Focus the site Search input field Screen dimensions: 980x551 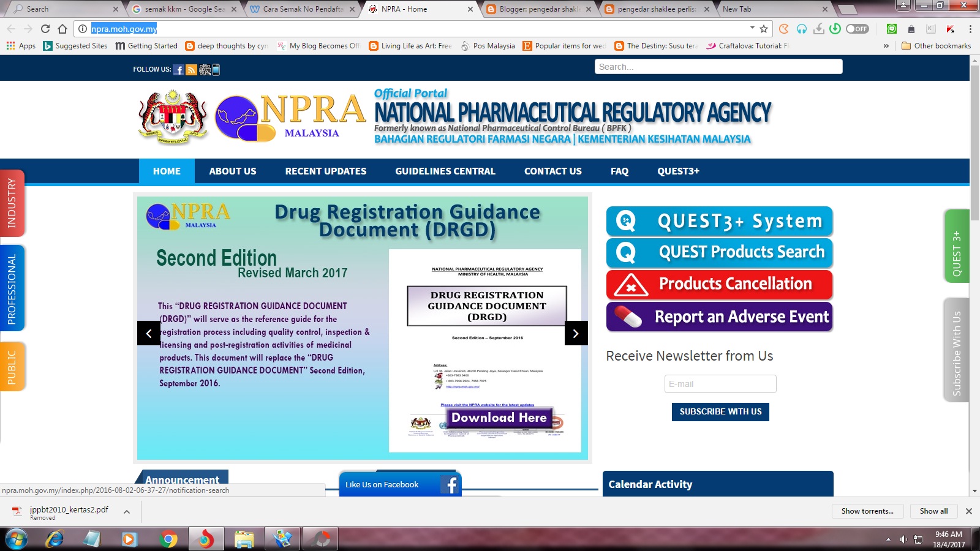coord(718,67)
